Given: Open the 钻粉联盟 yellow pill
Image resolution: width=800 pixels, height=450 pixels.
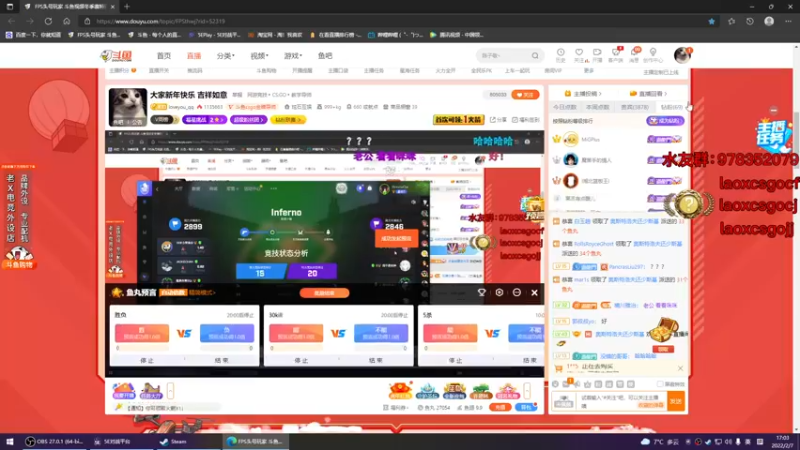Looking at the screenshot, I should pos(288,119).
